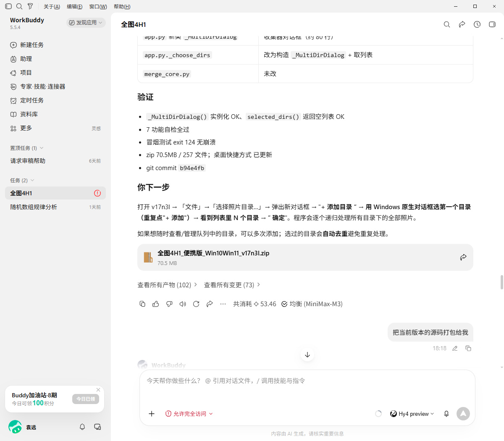Collapse the 置顶任务 section

[27, 148]
